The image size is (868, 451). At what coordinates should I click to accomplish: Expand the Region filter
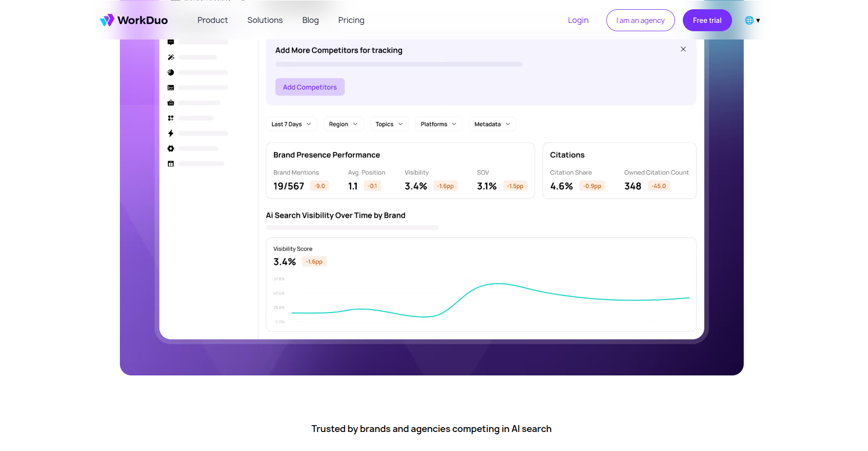(x=344, y=124)
